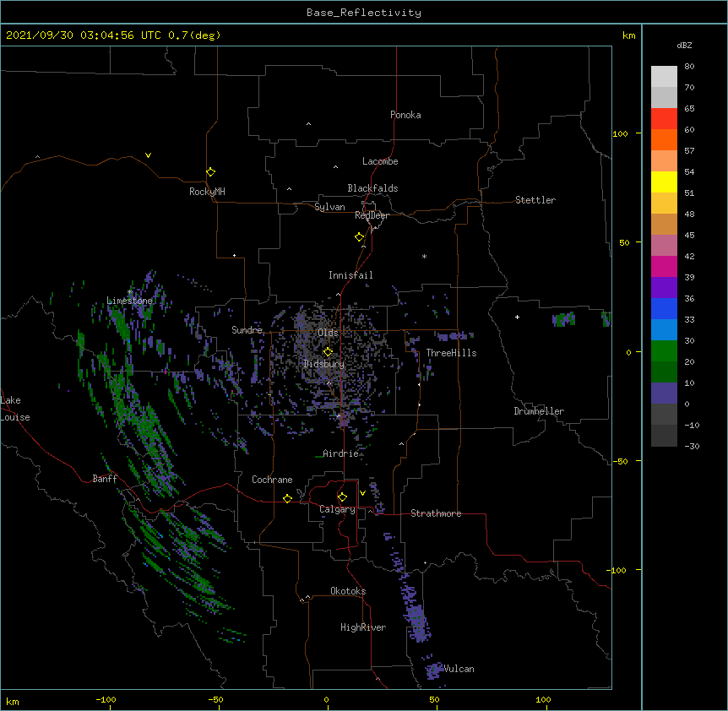Click the Strathmore city label
Image resolution: width=728 pixels, height=711 pixels.
(436, 513)
